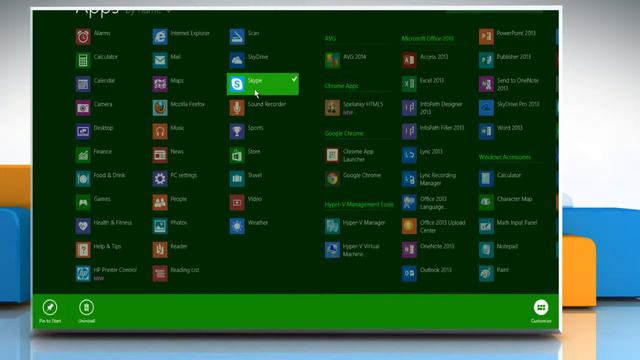Open the Reading List icon
This screenshot has width=640, height=360.
tap(160, 273)
